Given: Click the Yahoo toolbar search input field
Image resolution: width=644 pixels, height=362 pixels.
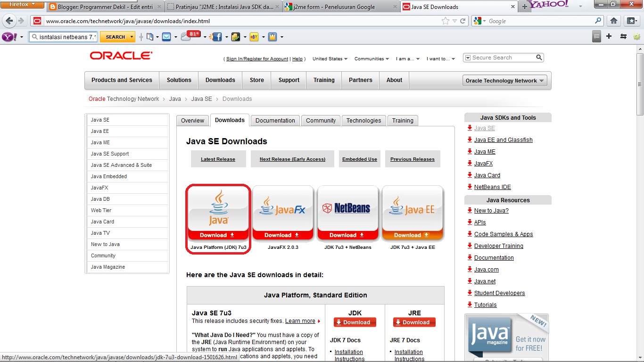Looking at the screenshot, I should [x=64, y=37].
